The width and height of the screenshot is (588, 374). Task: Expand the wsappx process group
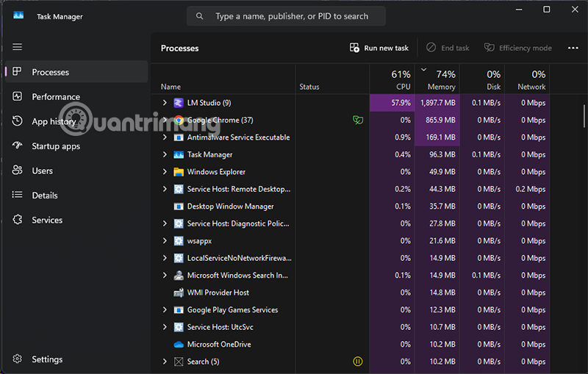pos(165,240)
